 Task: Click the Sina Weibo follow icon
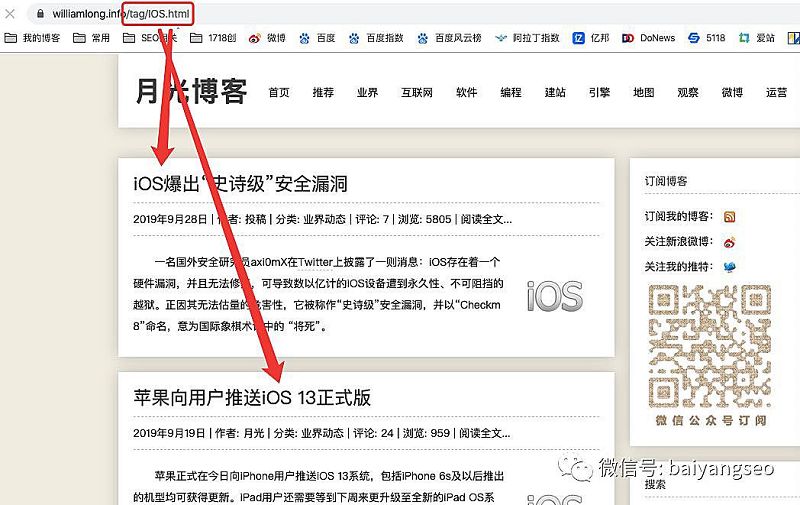tap(730, 241)
